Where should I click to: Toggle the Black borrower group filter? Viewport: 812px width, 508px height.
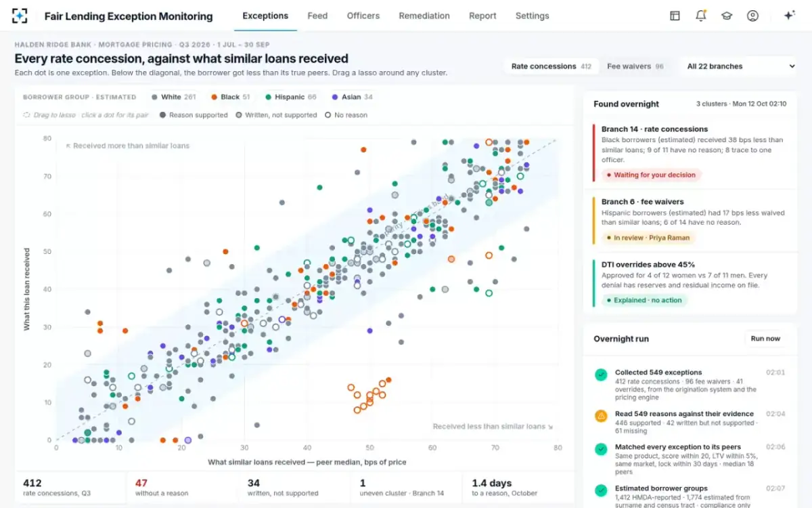tap(230, 97)
